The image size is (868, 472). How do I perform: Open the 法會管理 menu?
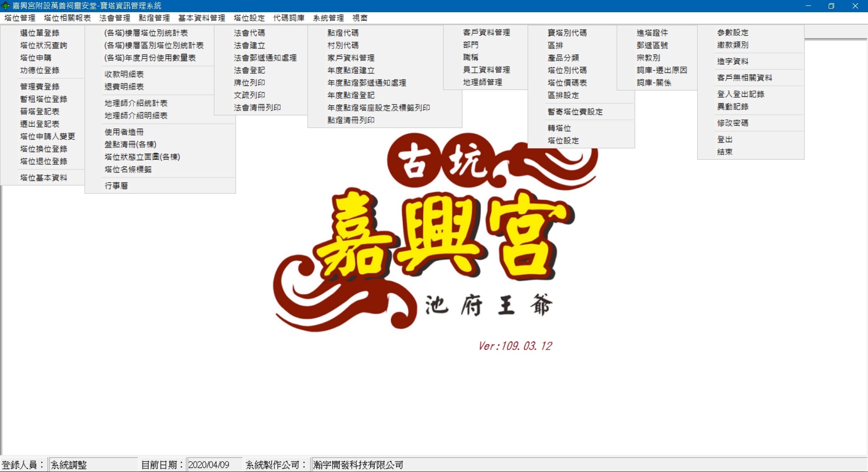coord(115,18)
